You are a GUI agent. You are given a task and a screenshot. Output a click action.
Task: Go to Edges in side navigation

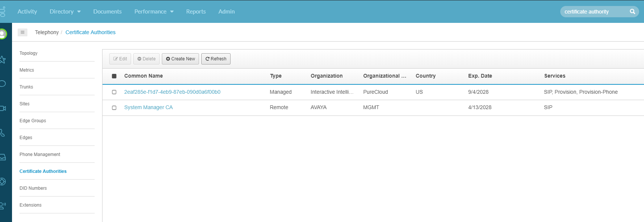26,138
